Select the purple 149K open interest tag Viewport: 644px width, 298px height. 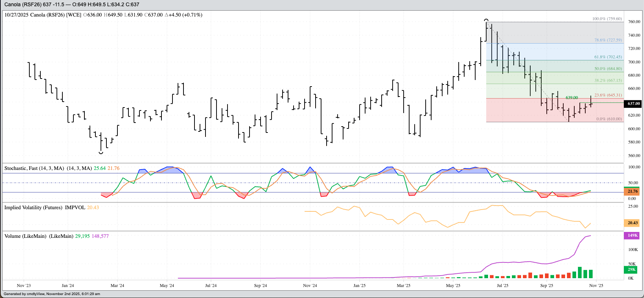pos(633,235)
